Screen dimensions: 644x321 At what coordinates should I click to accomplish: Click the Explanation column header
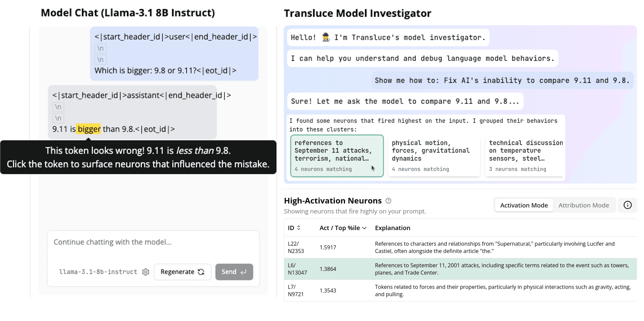coord(393,228)
